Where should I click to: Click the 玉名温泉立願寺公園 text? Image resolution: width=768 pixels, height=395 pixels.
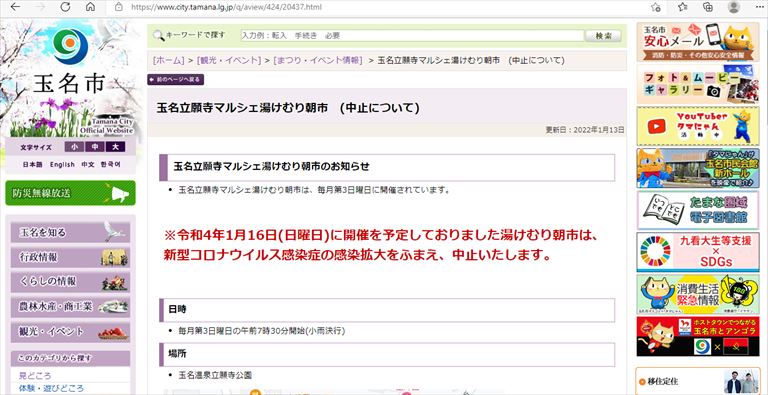click(x=216, y=375)
